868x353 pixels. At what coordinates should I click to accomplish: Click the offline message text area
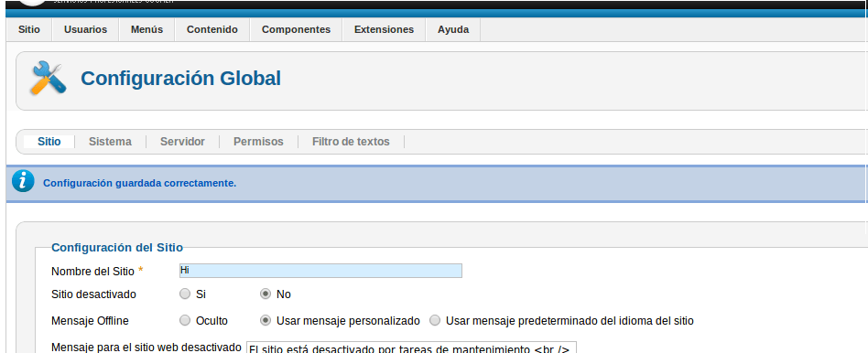point(411,348)
